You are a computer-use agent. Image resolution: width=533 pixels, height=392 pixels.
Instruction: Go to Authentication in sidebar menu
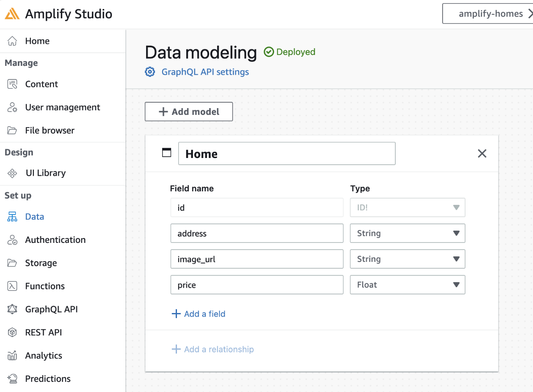click(55, 240)
